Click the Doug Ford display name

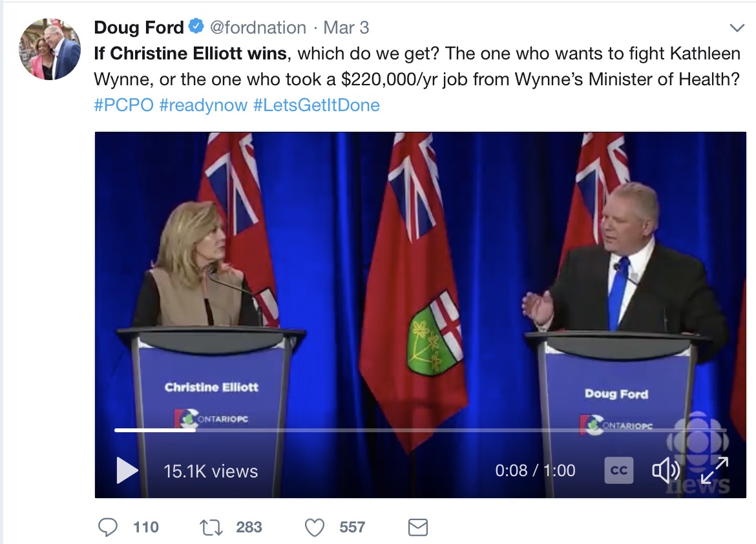(139, 28)
